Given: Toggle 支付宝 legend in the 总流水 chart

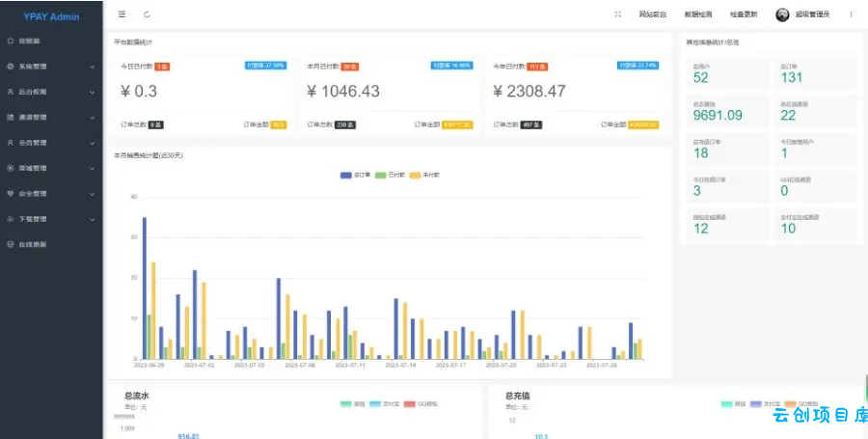Looking at the screenshot, I should 384,404.
